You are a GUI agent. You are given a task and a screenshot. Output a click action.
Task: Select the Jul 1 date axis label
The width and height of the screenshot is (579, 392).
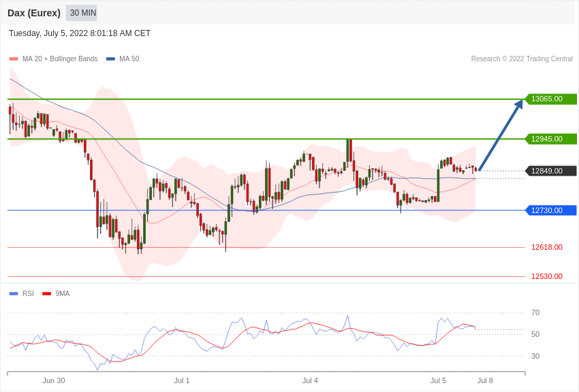(x=182, y=380)
